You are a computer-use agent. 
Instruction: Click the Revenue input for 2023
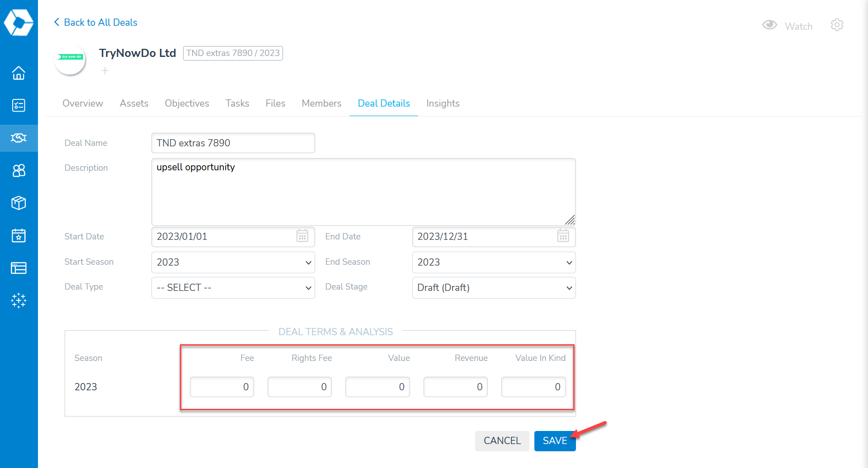[456, 387]
